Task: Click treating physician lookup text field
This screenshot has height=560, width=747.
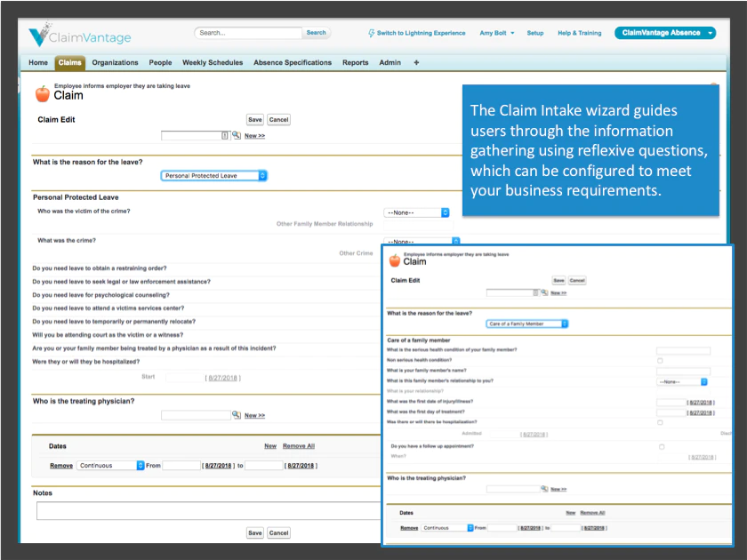Action: (196, 415)
